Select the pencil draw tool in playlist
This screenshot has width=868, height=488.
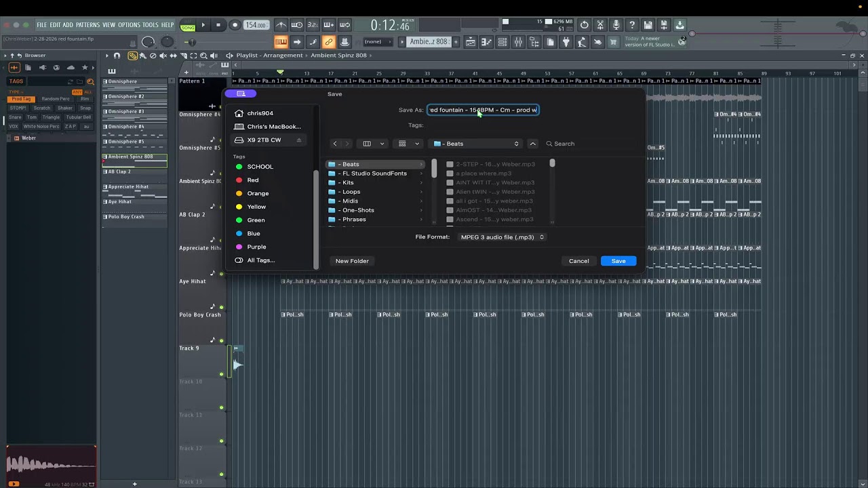[x=133, y=56]
